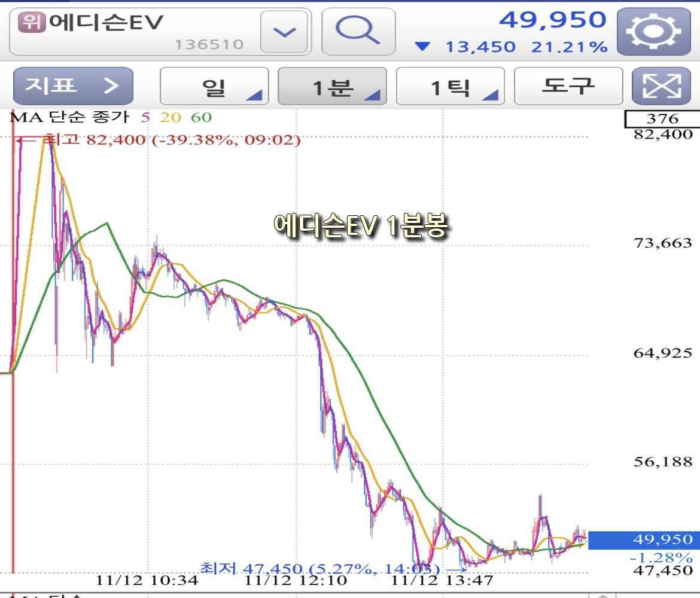Click time axis label 11/12 10:34
This screenshot has height=598, width=700.
click(147, 580)
